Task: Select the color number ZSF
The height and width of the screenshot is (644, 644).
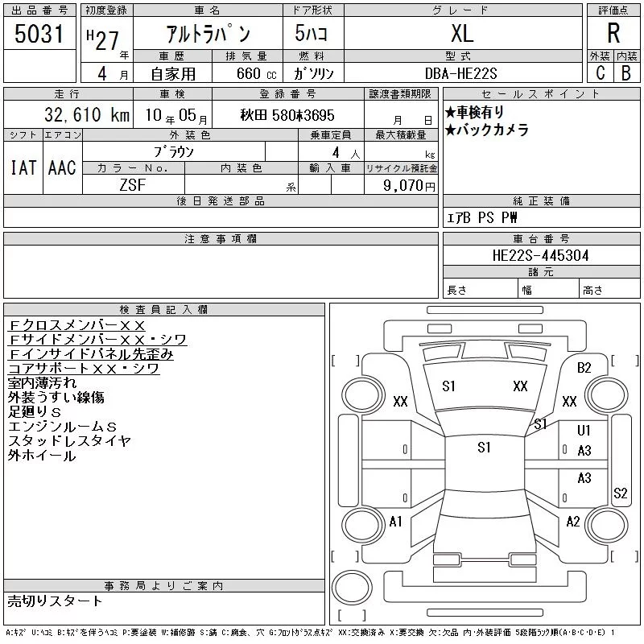Action: point(132,185)
